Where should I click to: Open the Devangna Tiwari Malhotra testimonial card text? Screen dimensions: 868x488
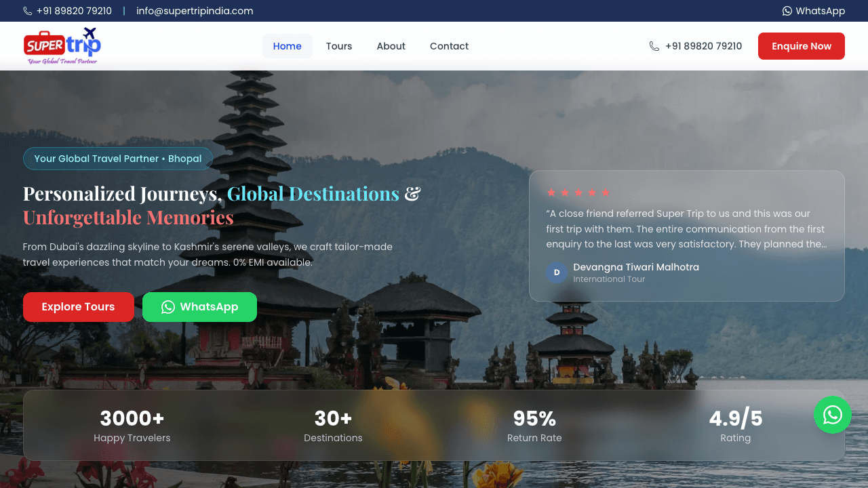pos(686,229)
